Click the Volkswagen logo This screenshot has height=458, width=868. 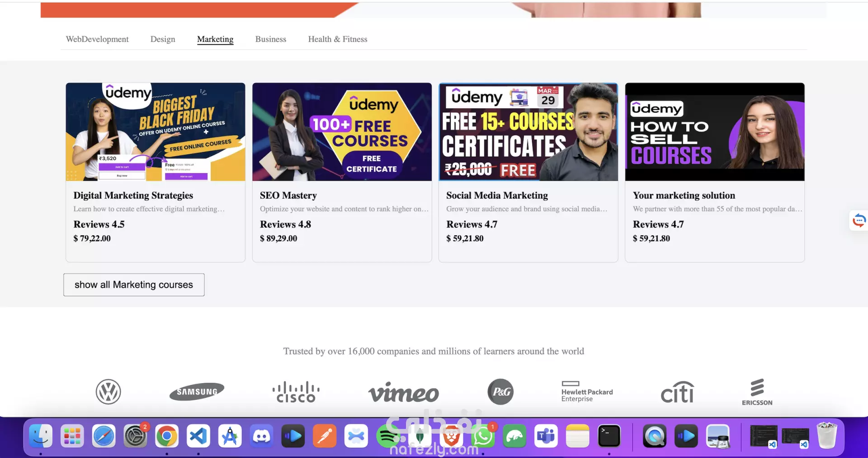coord(108,392)
